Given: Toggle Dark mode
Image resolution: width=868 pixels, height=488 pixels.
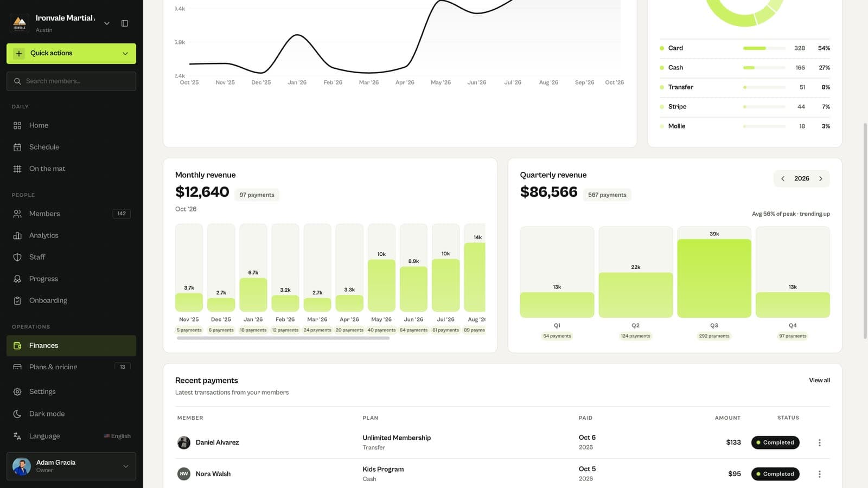Looking at the screenshot, I should click(71, 414).
